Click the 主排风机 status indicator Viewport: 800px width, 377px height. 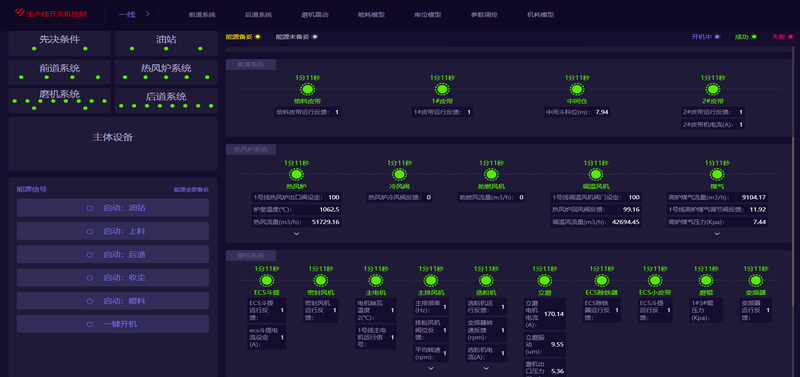(431, 280)
